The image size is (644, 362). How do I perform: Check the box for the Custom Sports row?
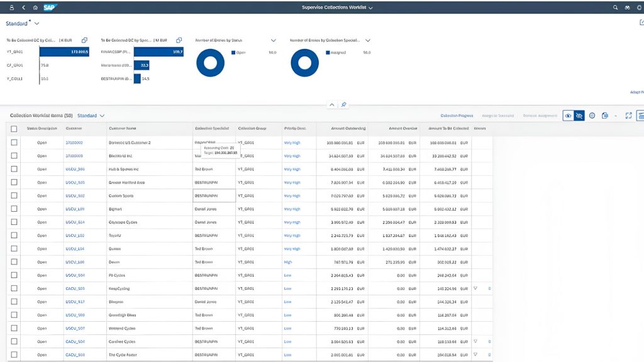coord(14,196)
